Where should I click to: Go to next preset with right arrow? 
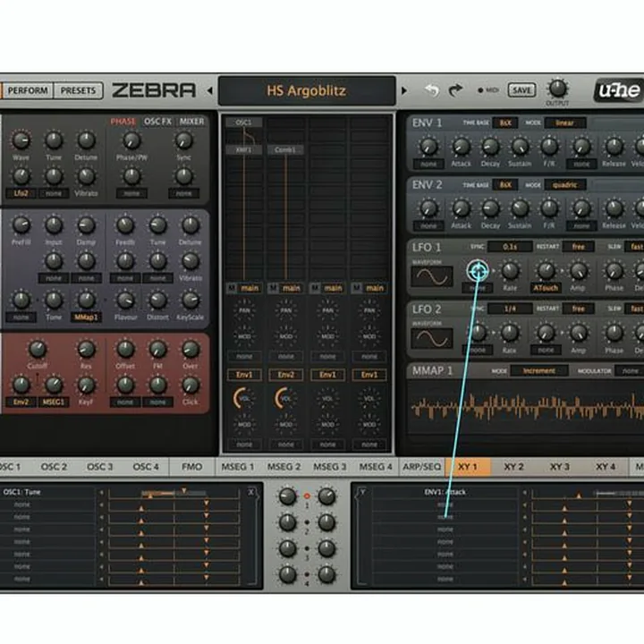pos(404,90)
